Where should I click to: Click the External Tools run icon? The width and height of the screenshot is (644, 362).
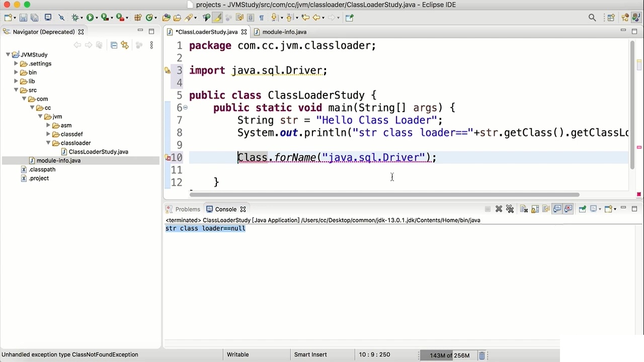tap(120, 18)
